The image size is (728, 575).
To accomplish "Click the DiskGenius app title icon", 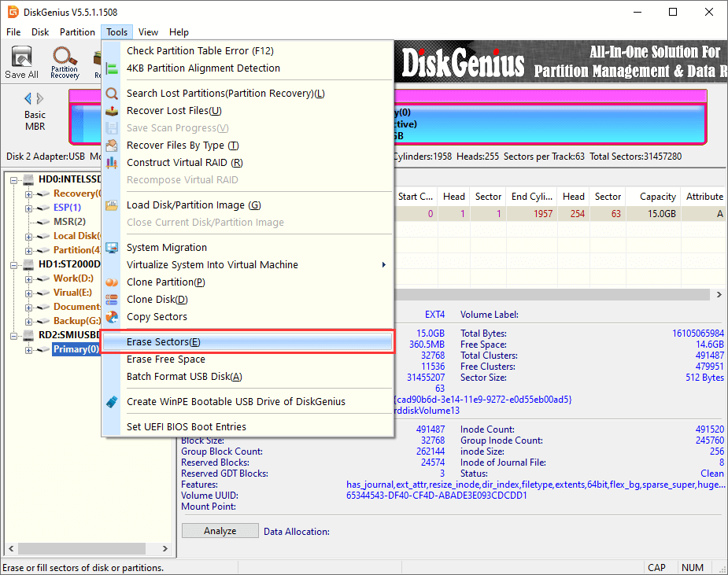I will pos(13,12).
